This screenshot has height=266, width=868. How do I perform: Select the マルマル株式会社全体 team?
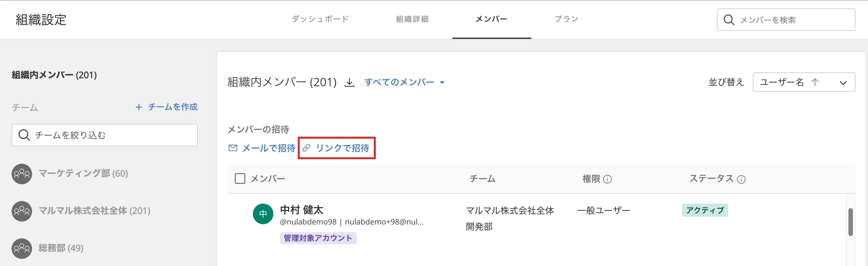(94, 211)
